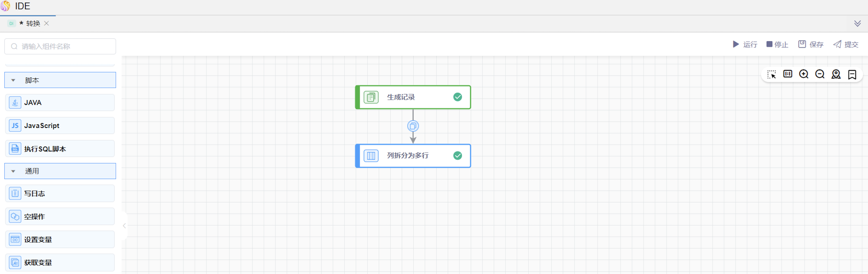Click the copy icon on the connector line

pos(413,126)
